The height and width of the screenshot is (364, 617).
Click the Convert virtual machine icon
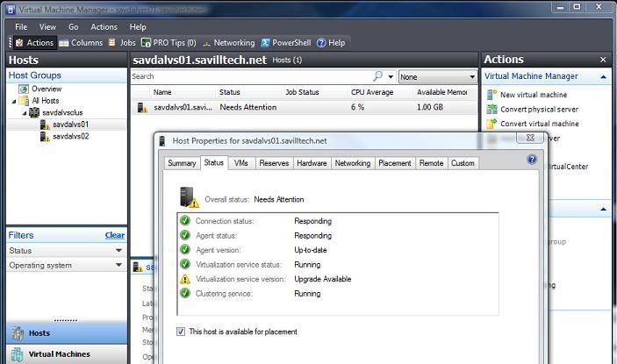click(491, 124)
